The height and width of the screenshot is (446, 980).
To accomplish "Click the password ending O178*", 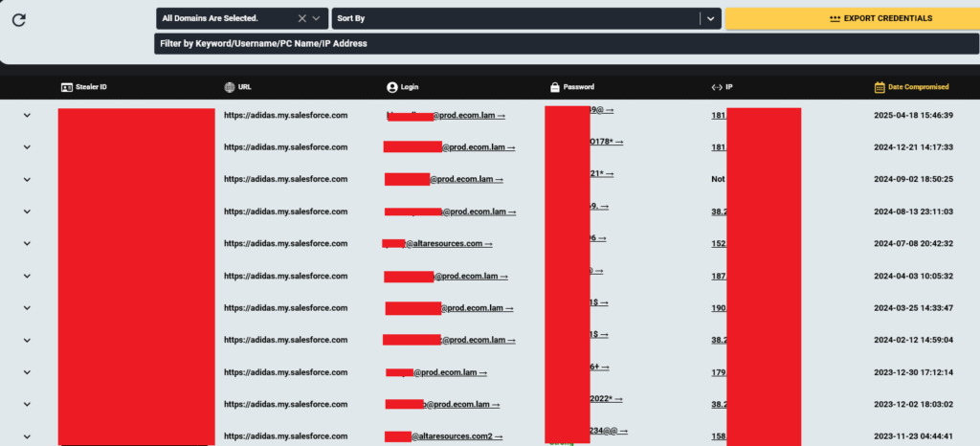I will click(606, 142).
